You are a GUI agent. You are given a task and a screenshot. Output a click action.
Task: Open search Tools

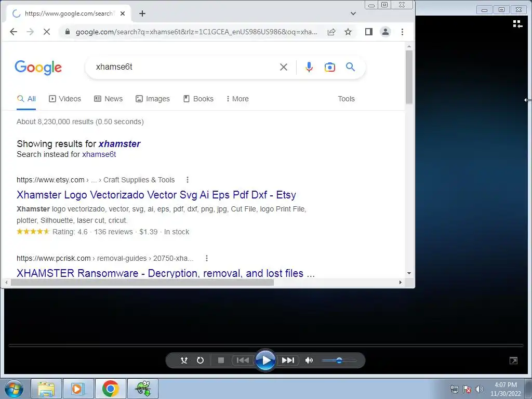tap(346, 99)
